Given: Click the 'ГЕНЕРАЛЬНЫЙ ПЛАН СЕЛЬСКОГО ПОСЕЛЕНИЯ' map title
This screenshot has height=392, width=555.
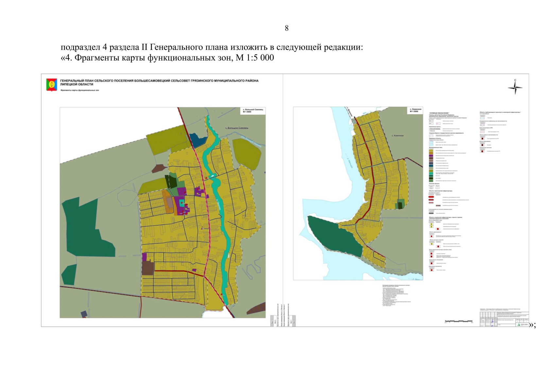Looking at the screenshot, I should [x=159, y=81].
